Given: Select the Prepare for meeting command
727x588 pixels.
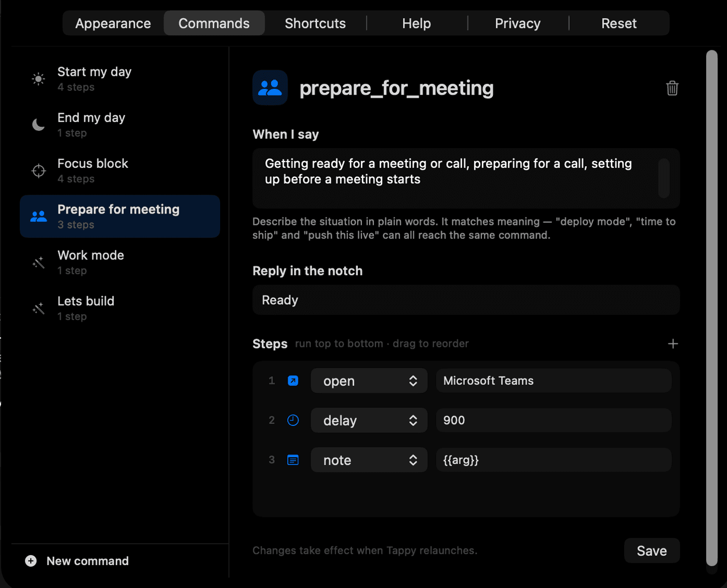Looking at the screenshot, I should point(120,217).
